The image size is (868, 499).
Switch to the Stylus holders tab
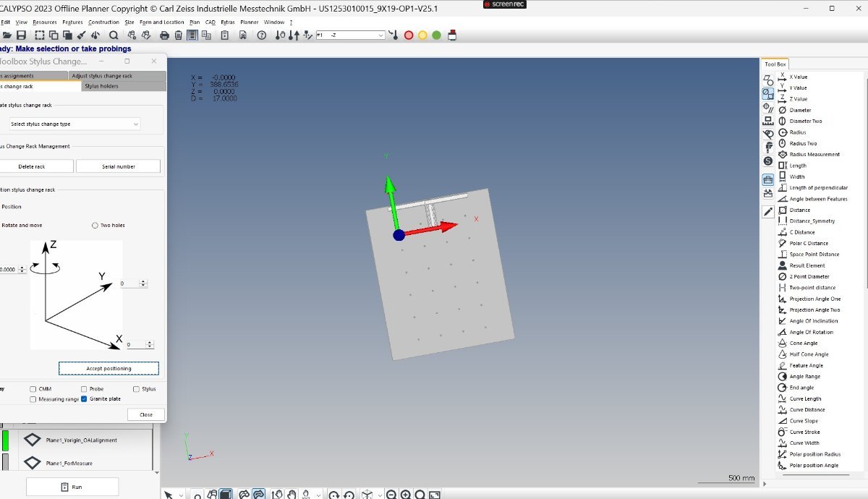pyautogui.click(x=124, y=86)
